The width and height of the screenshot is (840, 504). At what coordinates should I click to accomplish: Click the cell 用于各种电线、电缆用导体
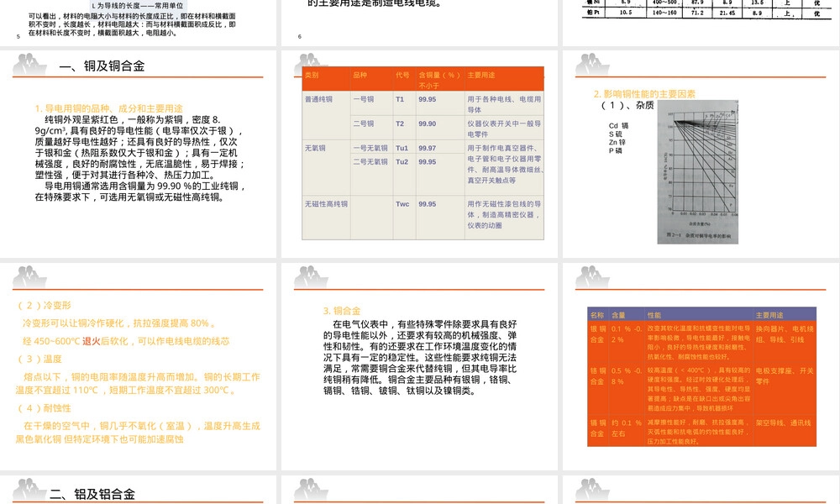(504, 104)
